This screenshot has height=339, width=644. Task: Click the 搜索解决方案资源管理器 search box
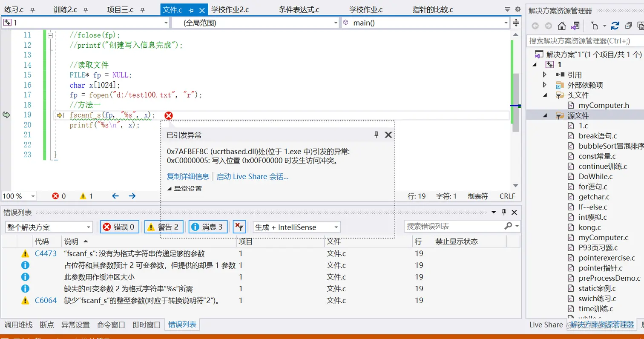(x=585, y=41)
